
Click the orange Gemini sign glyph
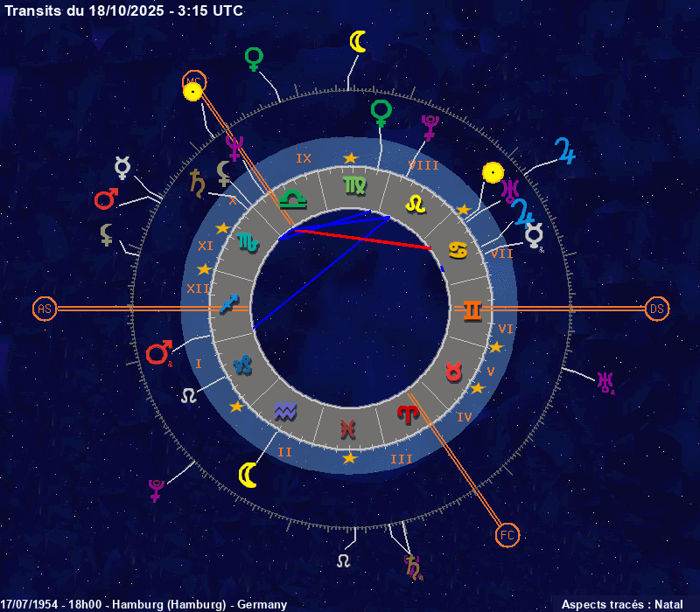(x=472, y=309)
